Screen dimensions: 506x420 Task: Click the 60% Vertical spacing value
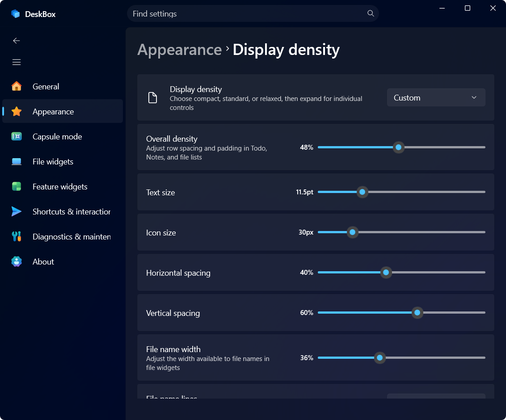pos(307,313)
